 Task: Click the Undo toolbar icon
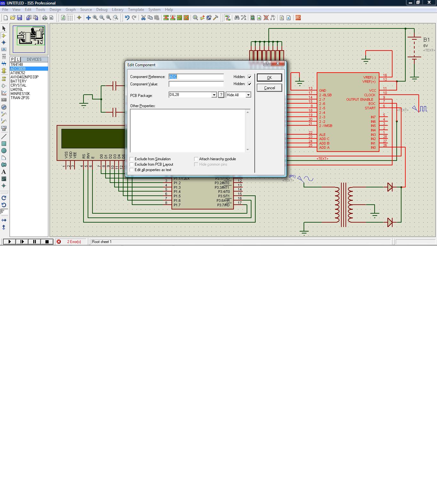pyautogui.click(x=127, y=18)
